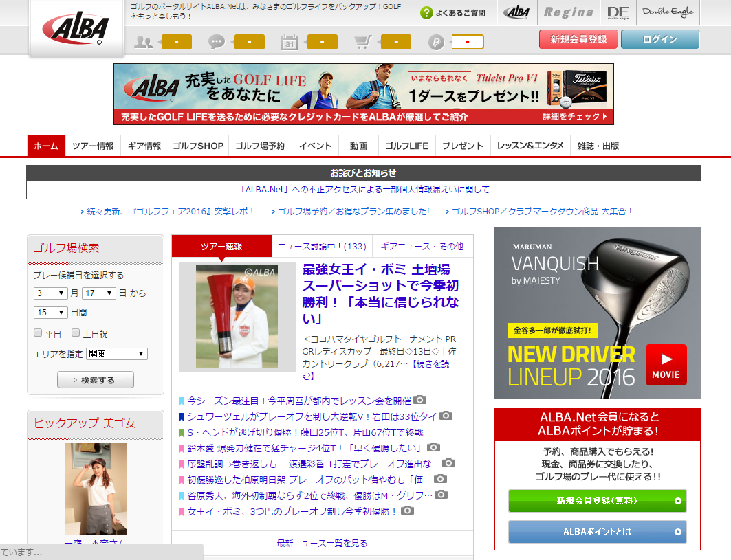731x560 pixels.
Task: Open the speech bubble comments icon
Action: point(217,42)
